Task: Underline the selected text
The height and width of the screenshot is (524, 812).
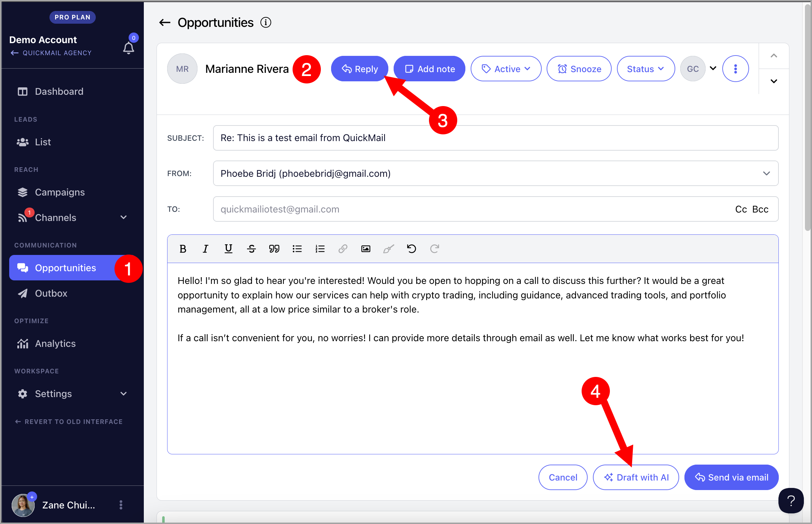Action: [x=228, y=249]
